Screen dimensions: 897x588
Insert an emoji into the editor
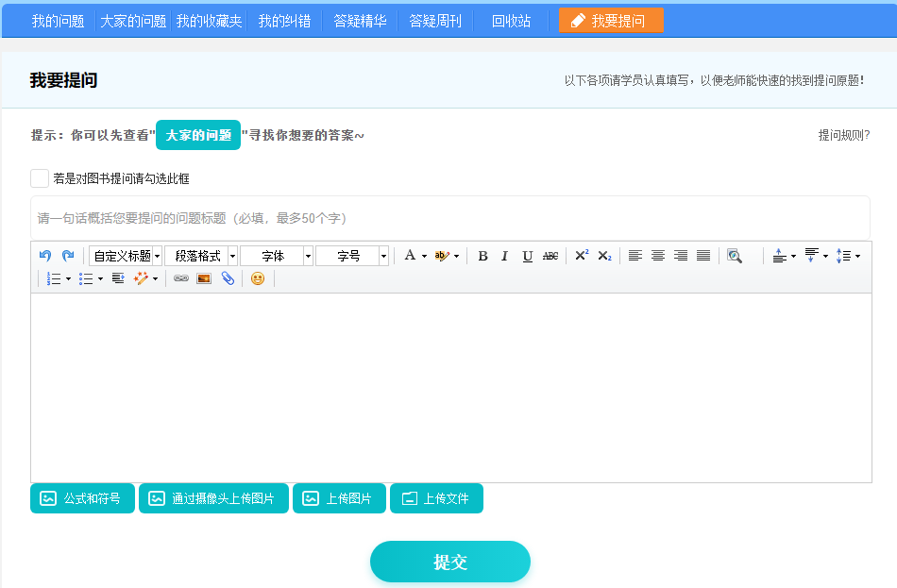coord(258,279)
